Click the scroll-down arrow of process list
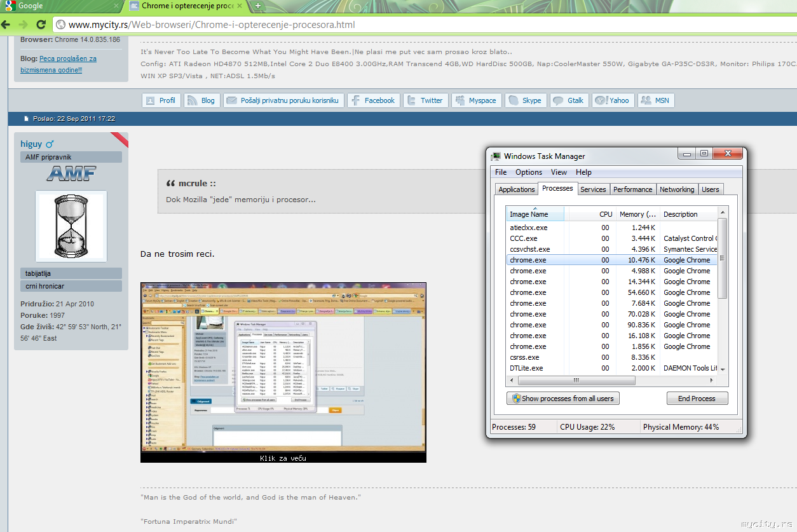Viewport: 797px width, 532px height. [x=723, y=369]
